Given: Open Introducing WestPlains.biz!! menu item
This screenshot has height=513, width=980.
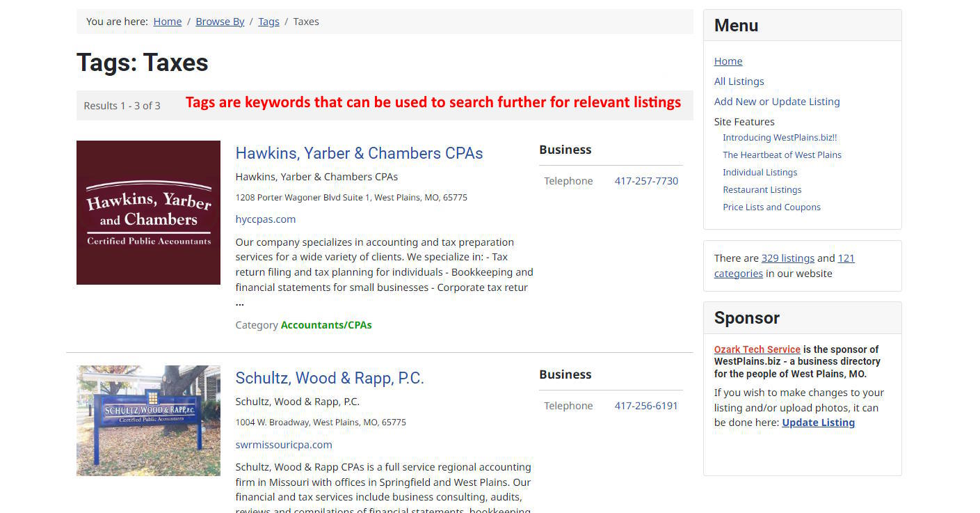Looking at the screenshot, I should click(x=779, y=138).
